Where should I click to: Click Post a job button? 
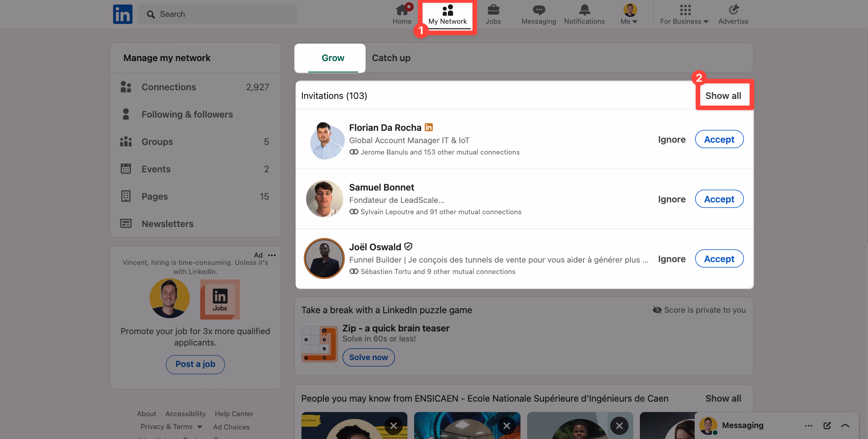point(195,364)
